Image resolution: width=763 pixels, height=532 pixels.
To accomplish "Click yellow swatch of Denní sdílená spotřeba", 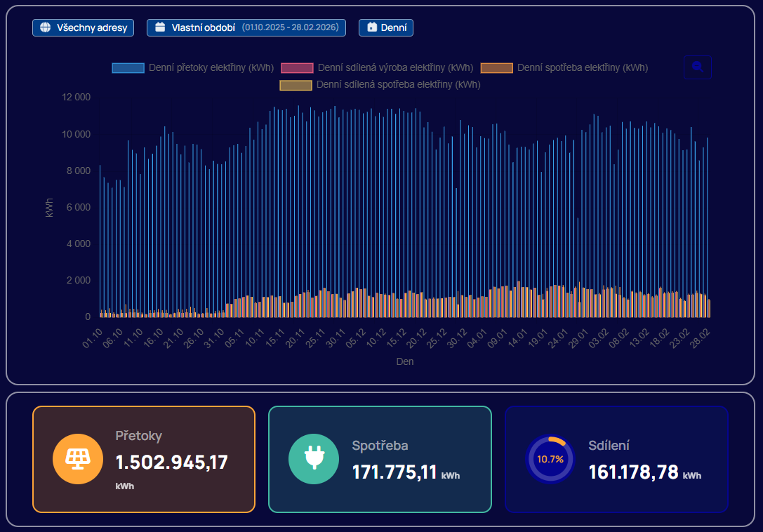I will 296,85.
